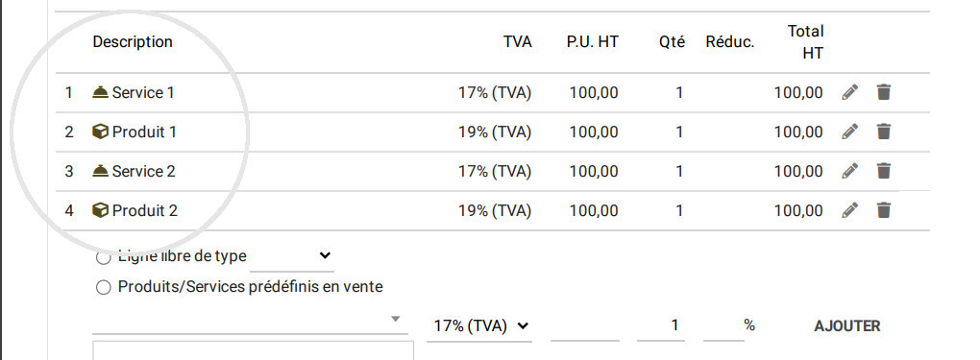
Task: Click the discount percent input field
Action: 723,326
